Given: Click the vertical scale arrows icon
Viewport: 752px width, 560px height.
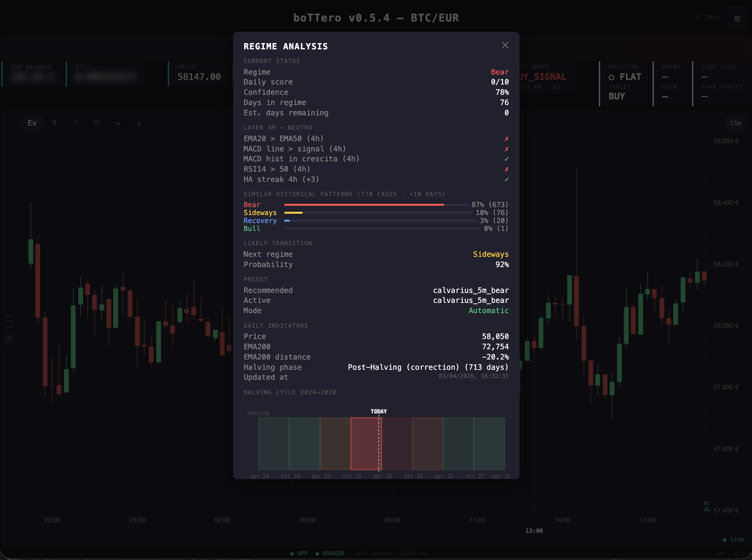Looking at the screenshot, I should [x=139, y=123].
